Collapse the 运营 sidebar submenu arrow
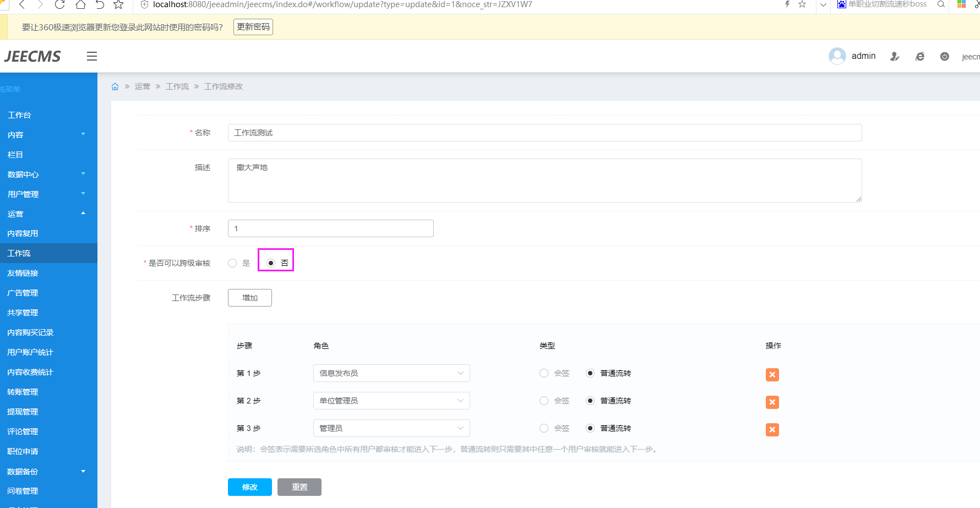 click(x=83, y=213)
